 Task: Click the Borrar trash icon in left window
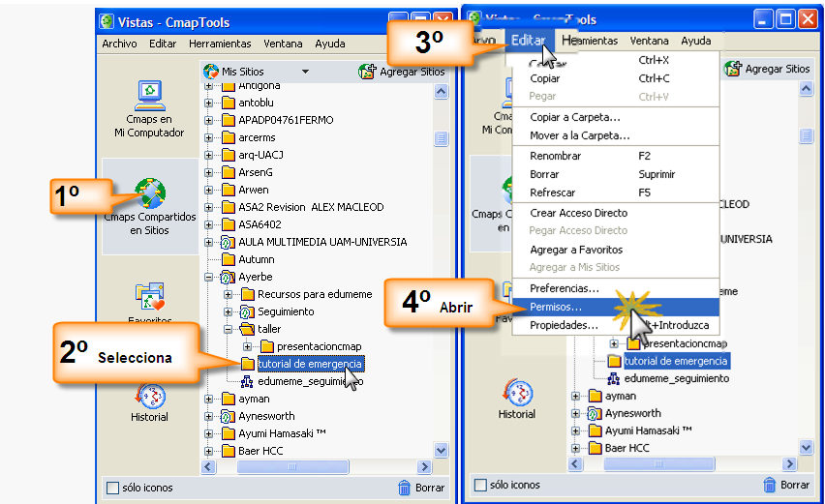(405, 488)
